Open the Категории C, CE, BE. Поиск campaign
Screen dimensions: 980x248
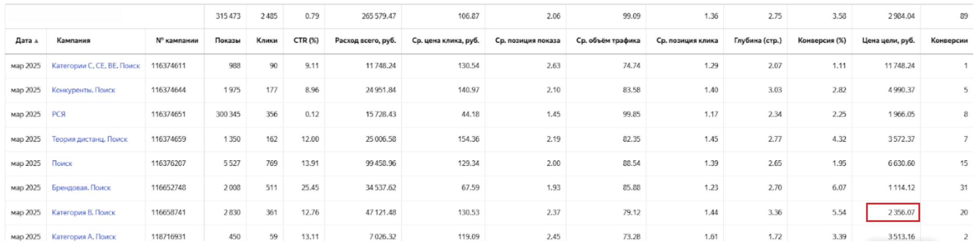click(x=96, y=66)
